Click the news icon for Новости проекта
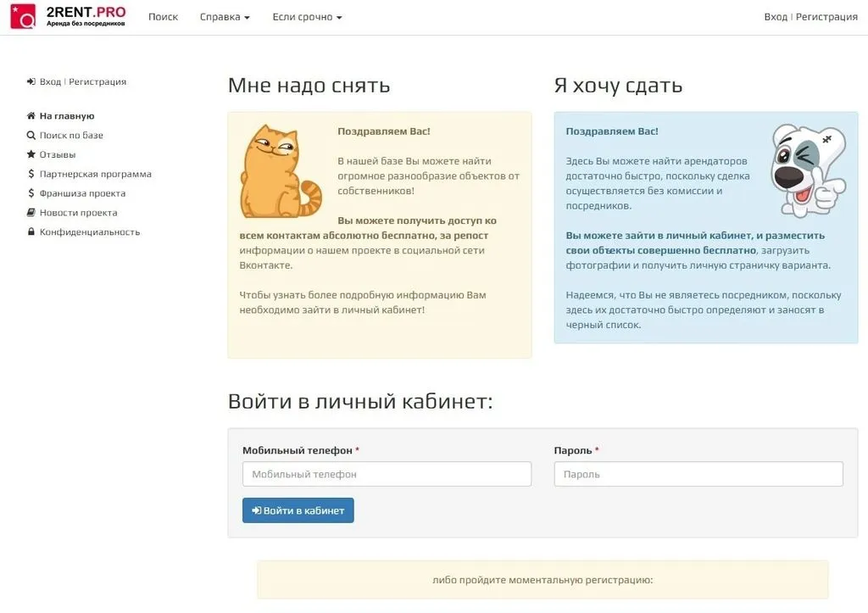This screenshot has width=868, height=613. [31, 213]
